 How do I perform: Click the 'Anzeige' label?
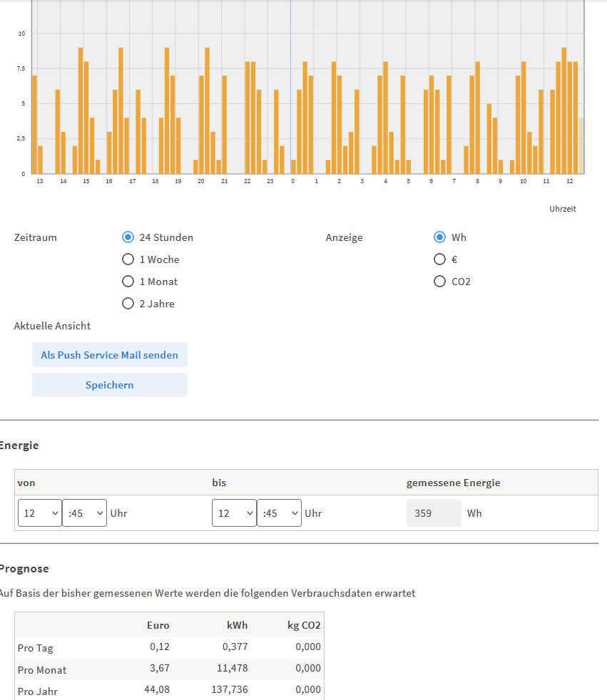point(344,237)
